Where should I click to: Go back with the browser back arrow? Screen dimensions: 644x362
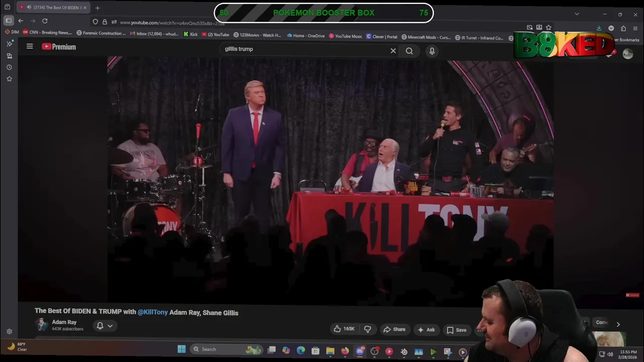click(x=21, y=21)
